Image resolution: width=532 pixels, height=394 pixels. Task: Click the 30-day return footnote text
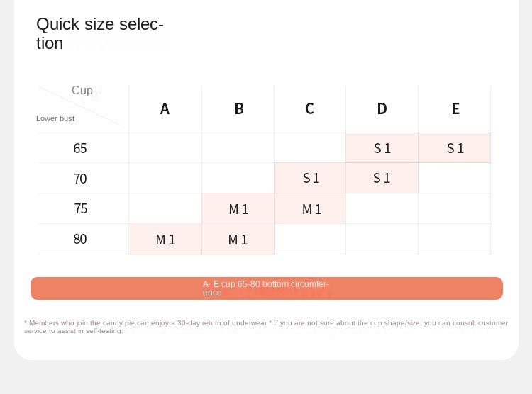click(x=266, y=327)
